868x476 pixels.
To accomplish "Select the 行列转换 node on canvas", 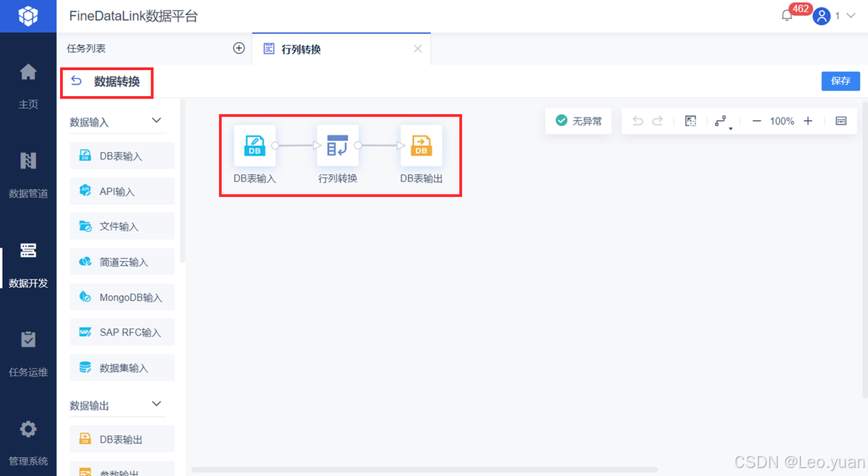I will pyautogui.click(x=338, y=145).
